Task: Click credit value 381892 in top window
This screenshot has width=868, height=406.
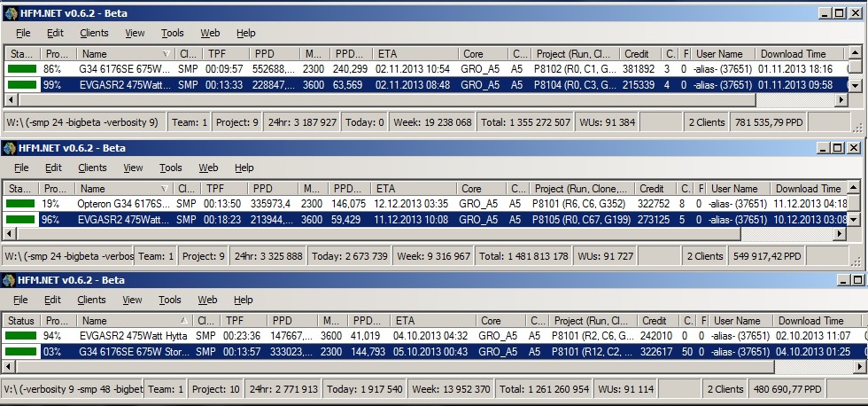Action: [639, 69]
